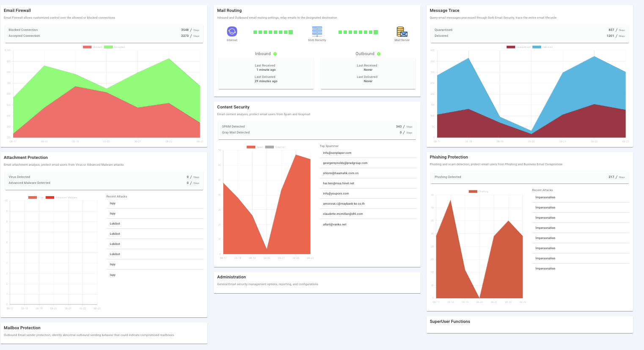Click the Internet globe icon
The height and width of the screenshot is (350, 644).
tap(232, 31)
